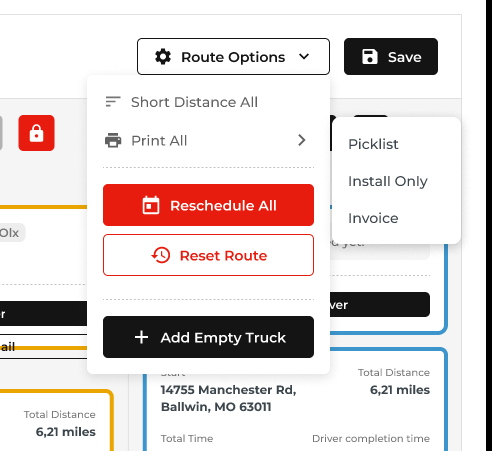Viewport: 492px width, 451px height.
Task: Click the floppy disk save icon
Action: (370, 57)
